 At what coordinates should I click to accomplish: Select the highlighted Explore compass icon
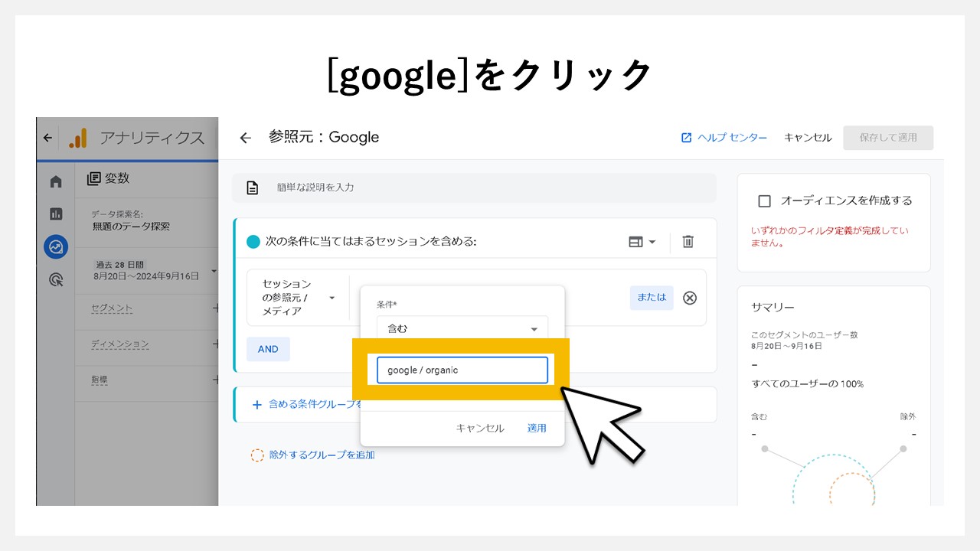tap(54, 246)
